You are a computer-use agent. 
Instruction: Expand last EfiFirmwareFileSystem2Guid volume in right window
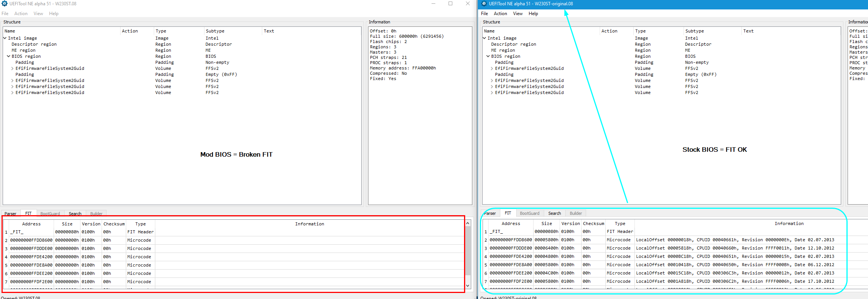[492, 92]
